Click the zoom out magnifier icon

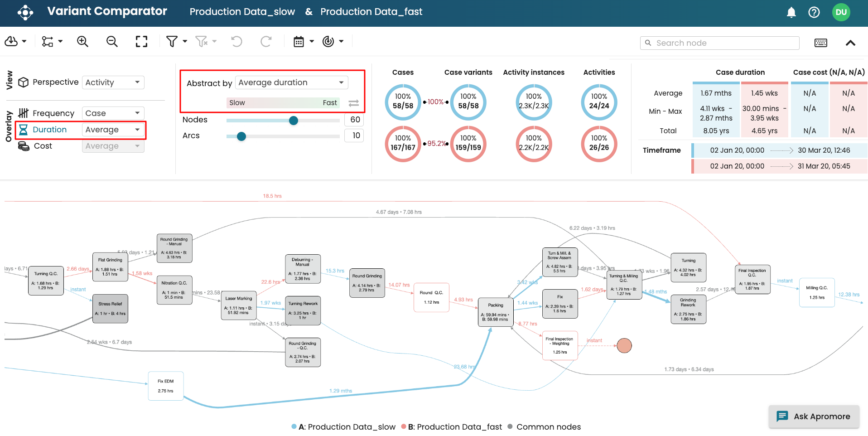point(112,42)
